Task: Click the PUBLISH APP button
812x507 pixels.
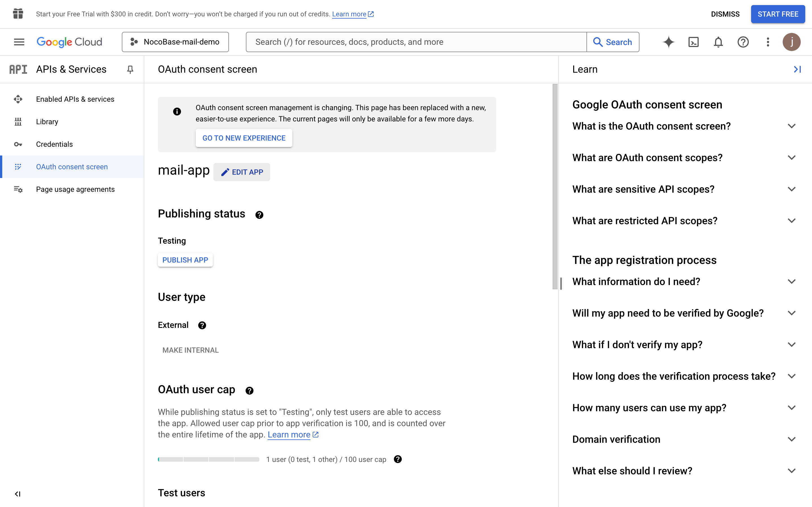Action: click(185, 260)
